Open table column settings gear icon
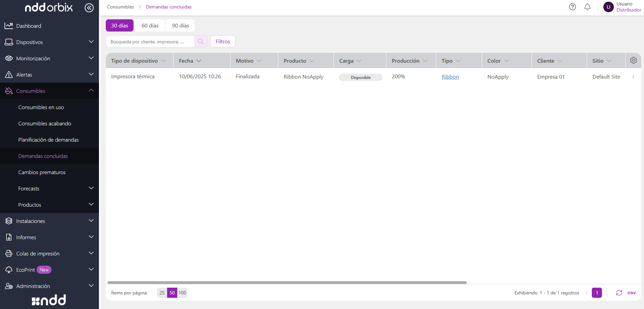The width and height of the screenshot is (644, 309). coord(633,60)
